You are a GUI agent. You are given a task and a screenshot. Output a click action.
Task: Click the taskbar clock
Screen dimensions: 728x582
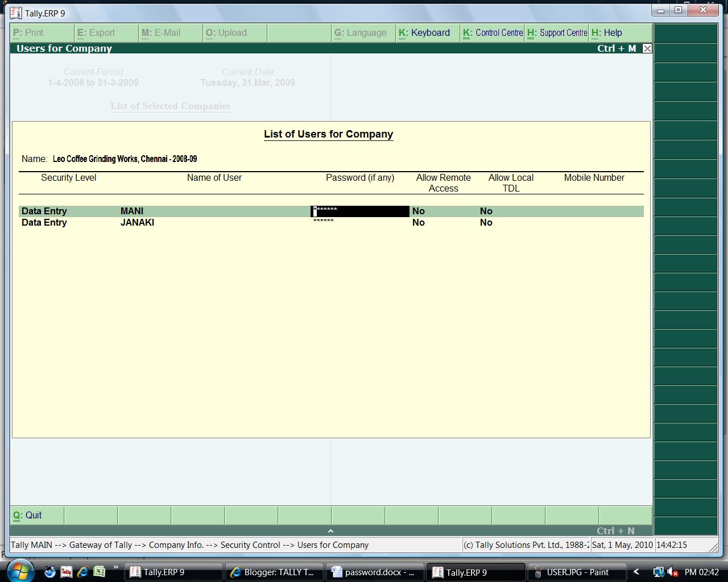point(702,572)
